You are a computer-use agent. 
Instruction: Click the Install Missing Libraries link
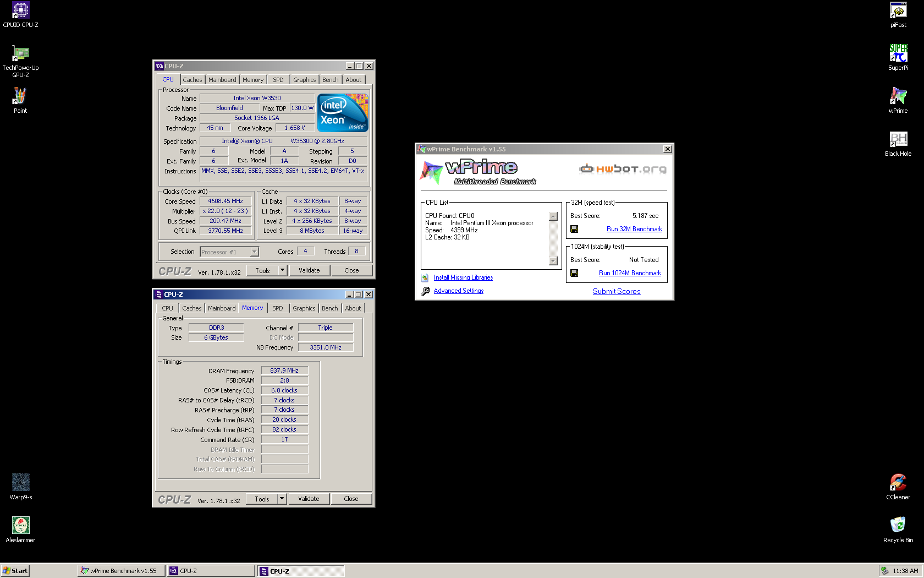tap(463, 278)
